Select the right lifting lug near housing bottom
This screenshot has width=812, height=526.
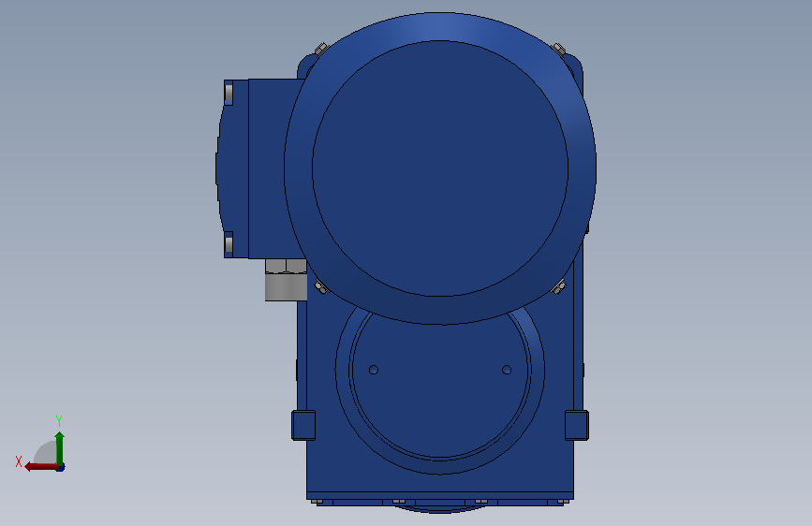[x=576, y=425]
